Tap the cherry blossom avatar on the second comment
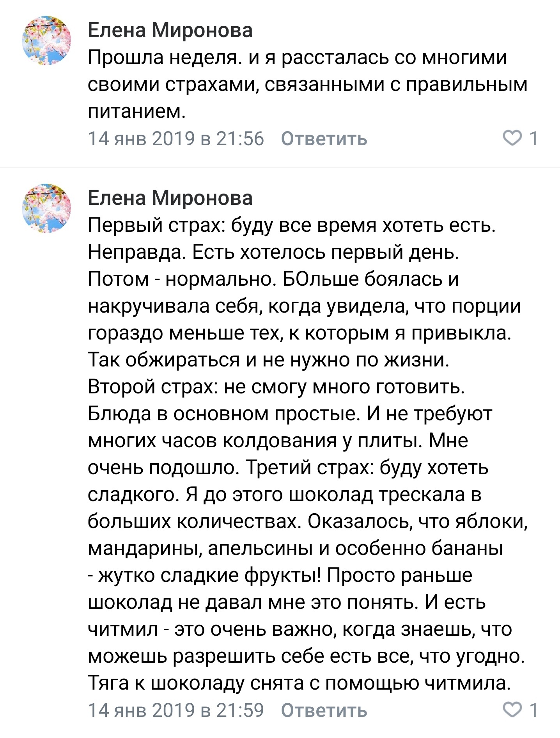The height and width of the screenshot is (738, 560). (x=47, y=208)
